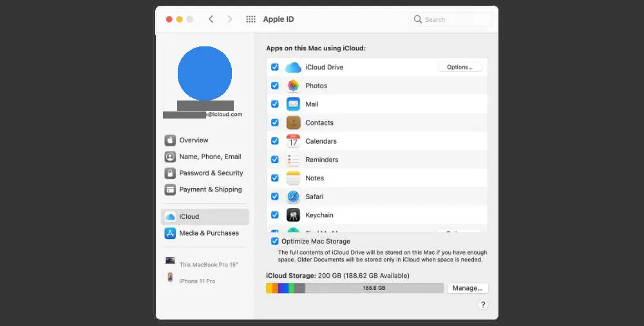
Task: Toggle Optimize Mac Storage checkbox
Action: point(275,242)
